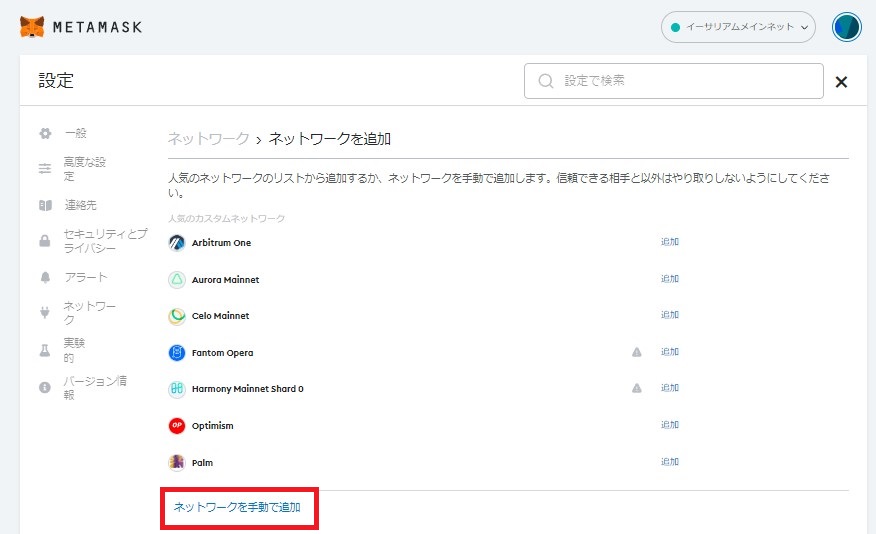Click the lock icon for security
The height and width of the screenshot is (534, 876).
45,241
